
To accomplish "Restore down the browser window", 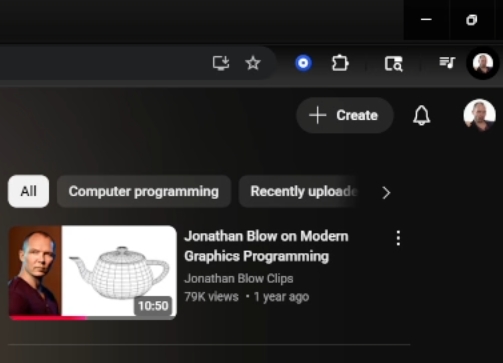I will [471, 20].
